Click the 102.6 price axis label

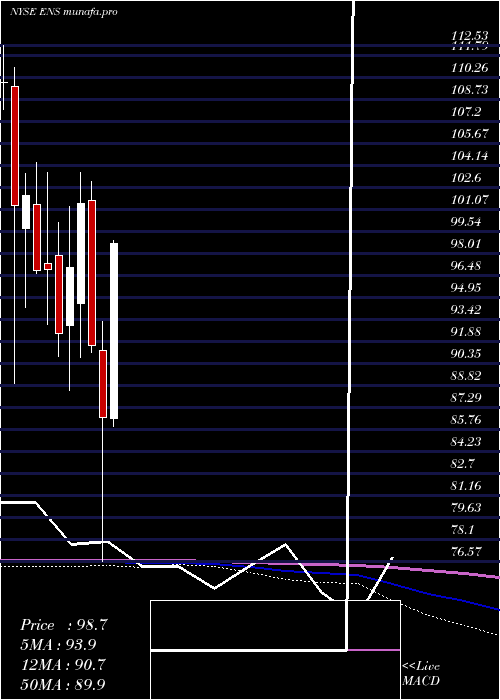click(x=466, y=178)
